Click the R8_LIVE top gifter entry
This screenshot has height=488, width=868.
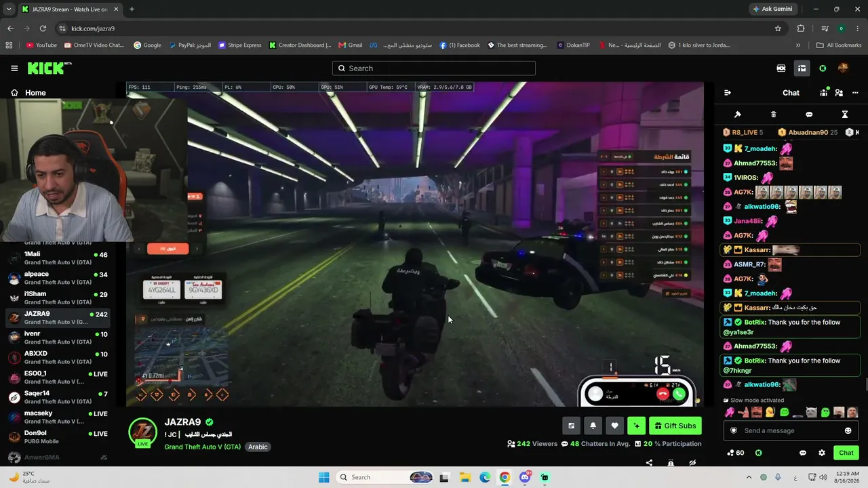point(742,132)
